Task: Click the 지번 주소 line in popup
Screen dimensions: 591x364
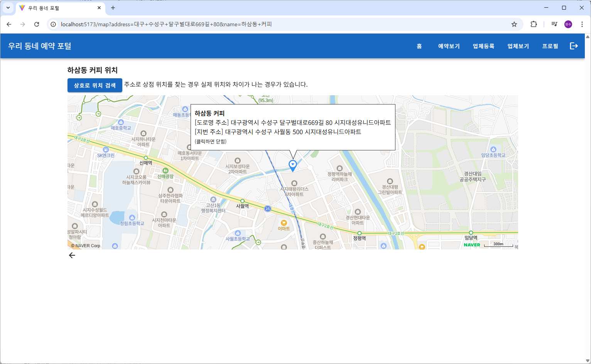Action: click(x=278, y=132)
